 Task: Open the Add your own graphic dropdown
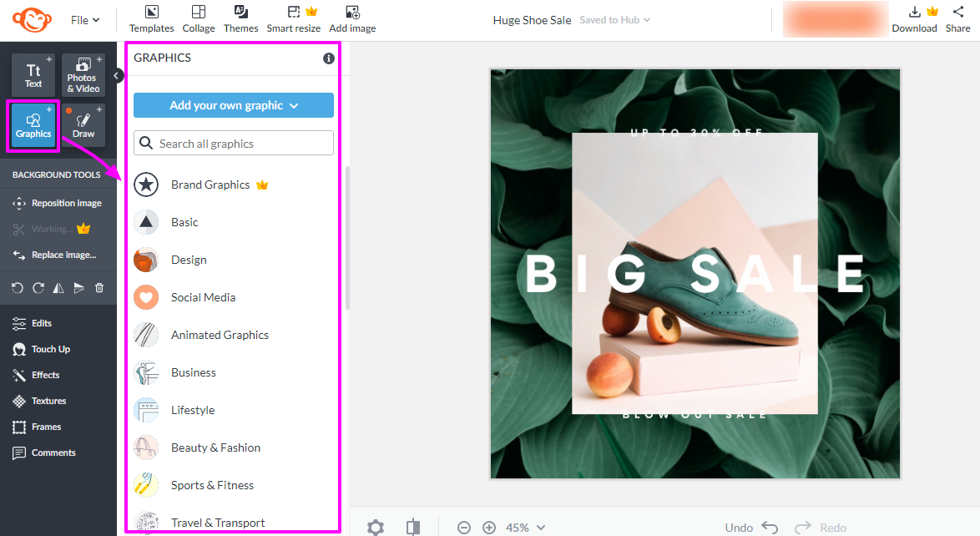(x=234, y=105)
